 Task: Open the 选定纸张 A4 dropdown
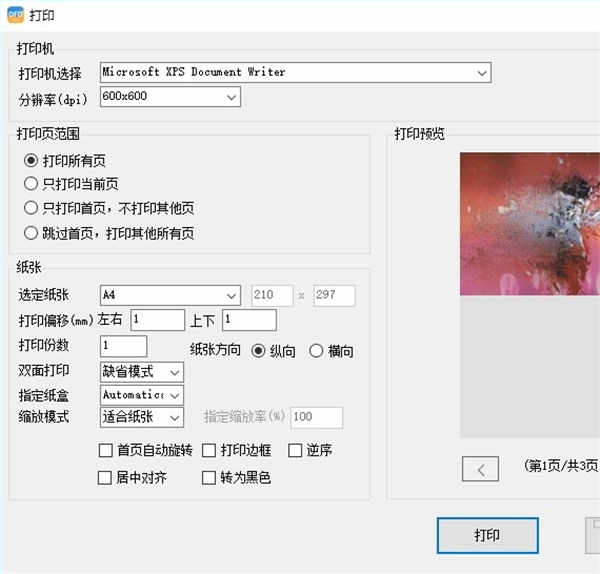tap(170, 295)
